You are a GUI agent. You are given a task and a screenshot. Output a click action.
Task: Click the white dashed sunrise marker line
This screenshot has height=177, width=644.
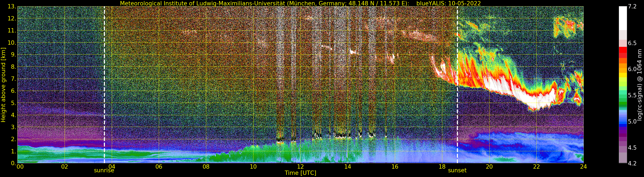104,85
